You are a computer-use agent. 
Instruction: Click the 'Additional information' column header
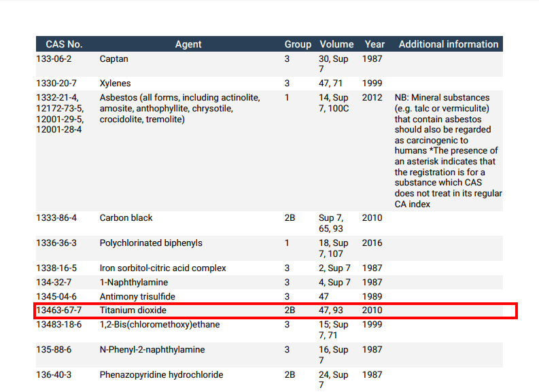coord(448,44)
